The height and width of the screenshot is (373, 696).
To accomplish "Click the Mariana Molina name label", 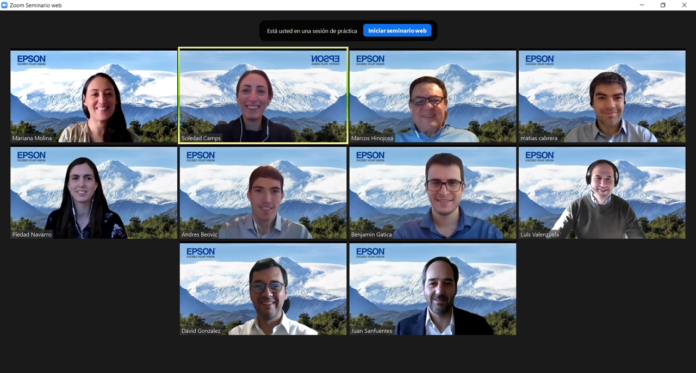I will 32,138.
